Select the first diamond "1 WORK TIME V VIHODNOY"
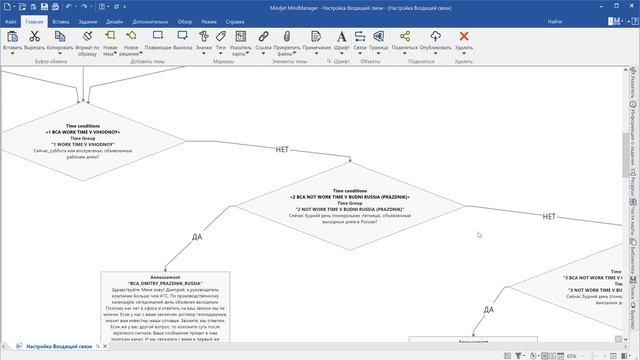 [83, 141]
